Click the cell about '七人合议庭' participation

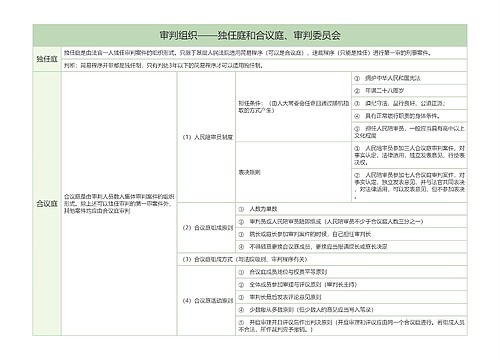click(409, 185)
